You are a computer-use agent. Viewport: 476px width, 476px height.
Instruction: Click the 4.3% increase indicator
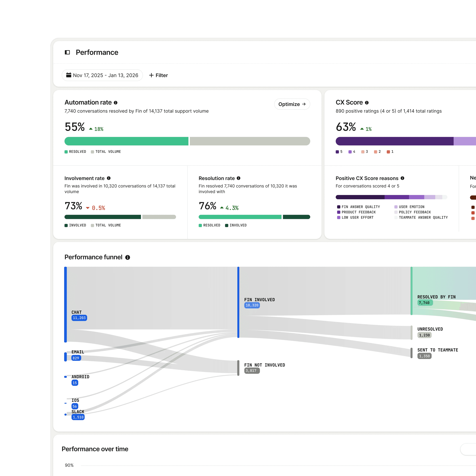coord(229,208)
